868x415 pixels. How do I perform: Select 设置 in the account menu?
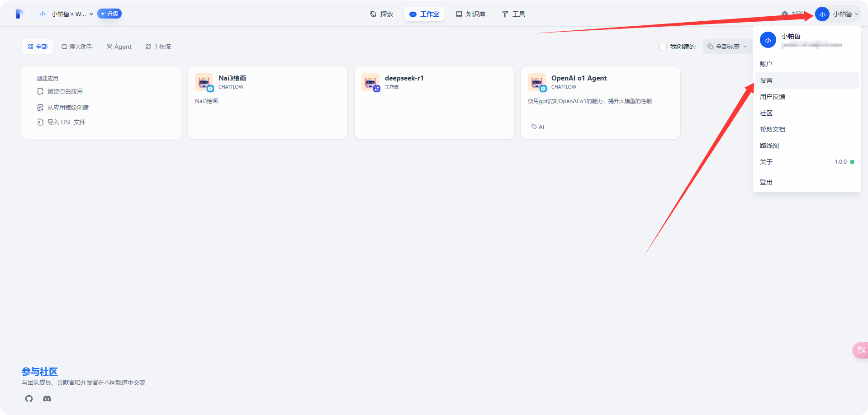pyautogui.click(x=766, y=80)
